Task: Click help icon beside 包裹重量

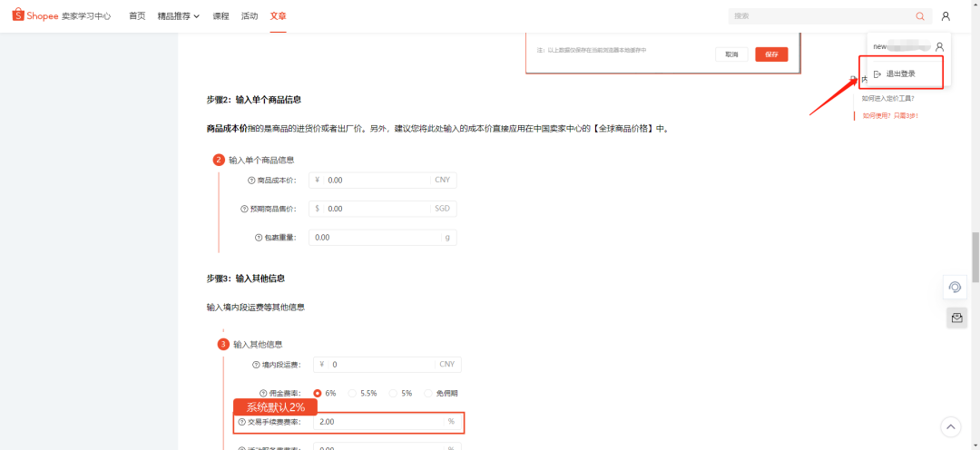Action: click(x=259, y=238)
